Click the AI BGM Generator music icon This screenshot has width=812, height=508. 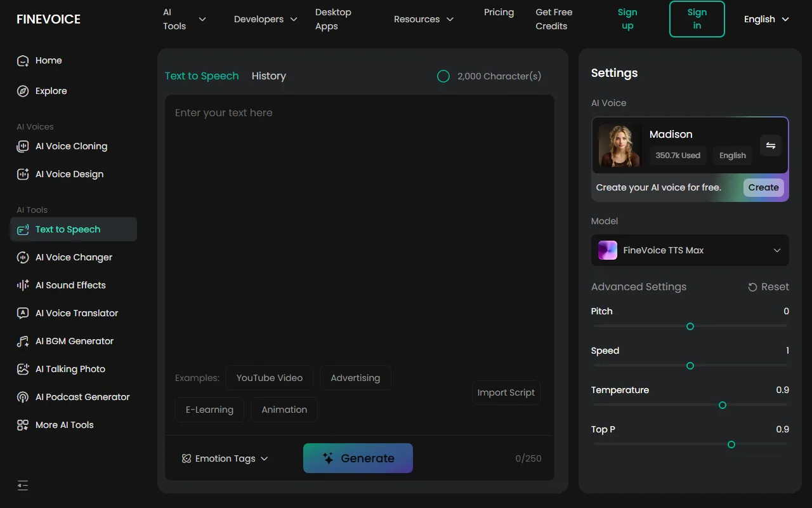(x=23, y=341)
